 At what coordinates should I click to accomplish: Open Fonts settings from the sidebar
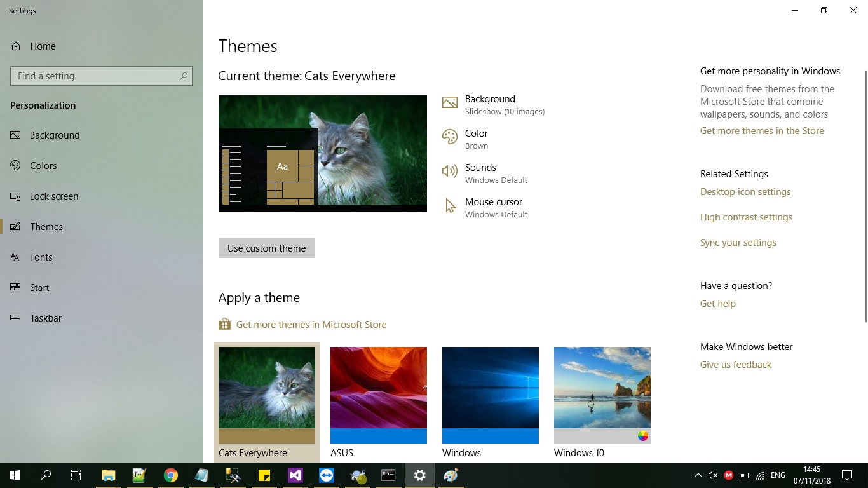[41, 257]
